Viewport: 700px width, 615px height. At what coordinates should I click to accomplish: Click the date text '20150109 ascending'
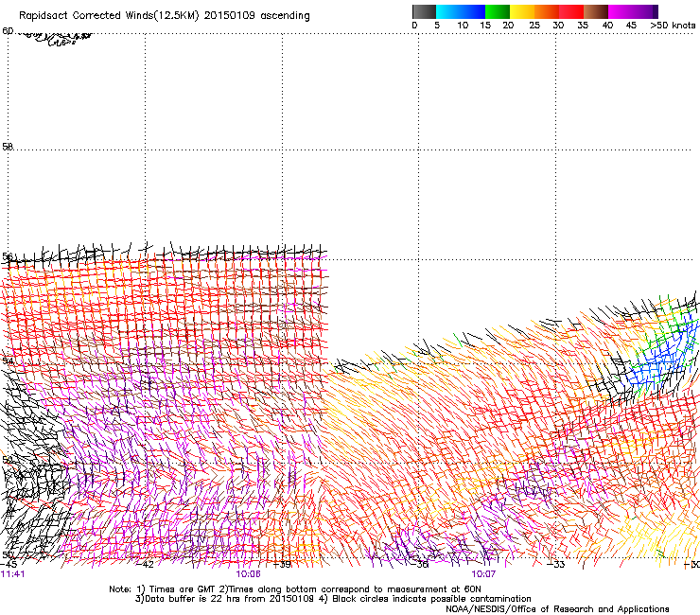coord(256,16)
